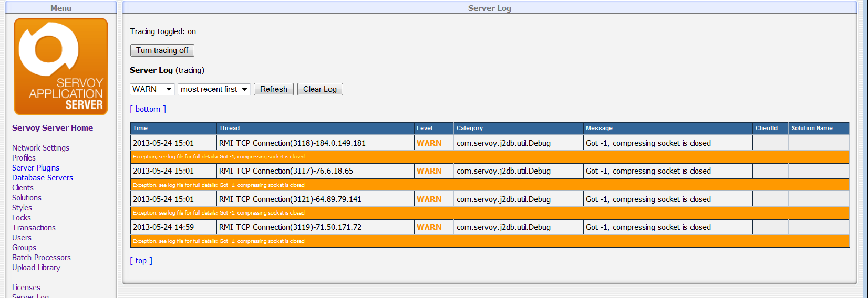
Task: Go to the Users page
Action: (22, 238)
